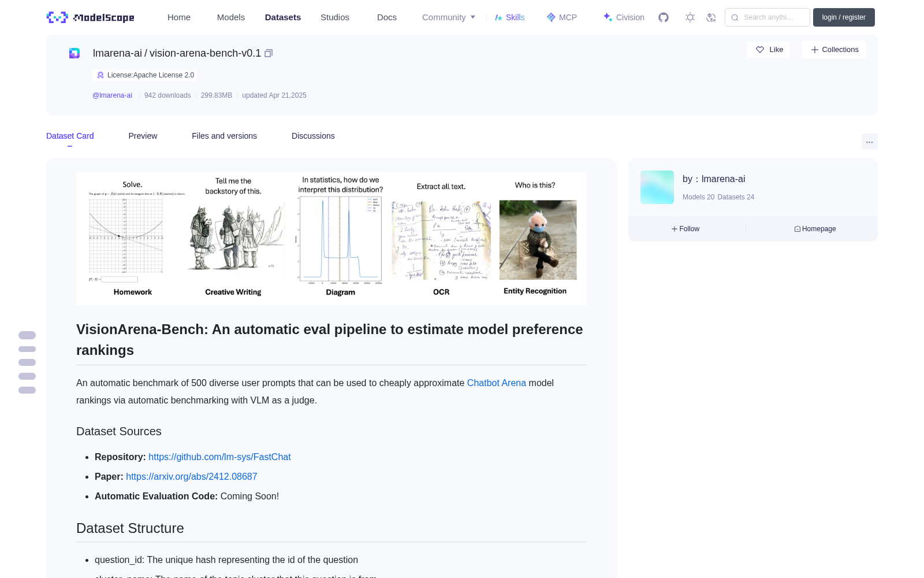This screenshot has height=578, width=924.
Task: Click the first outline marker on left
Action: (27, 335)
